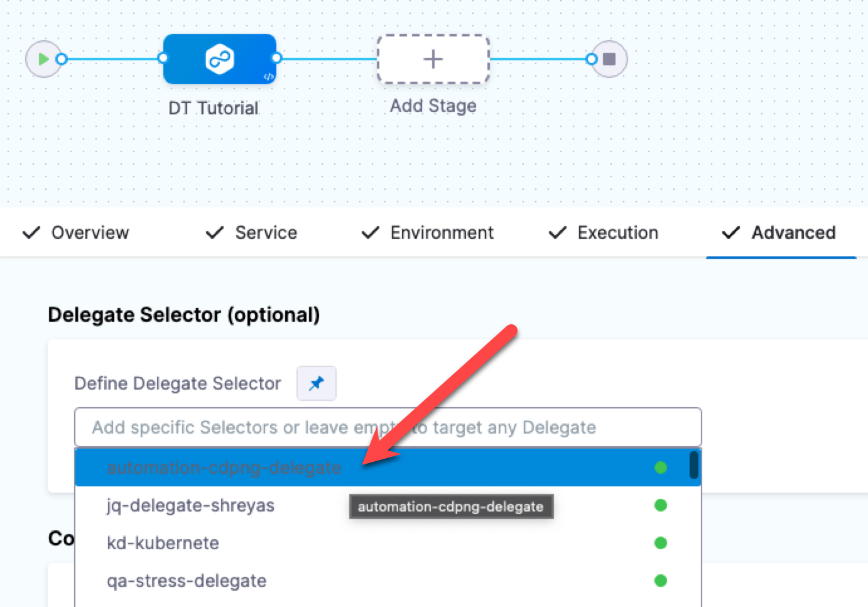Click the delegate selector input field

coord(388,427)
